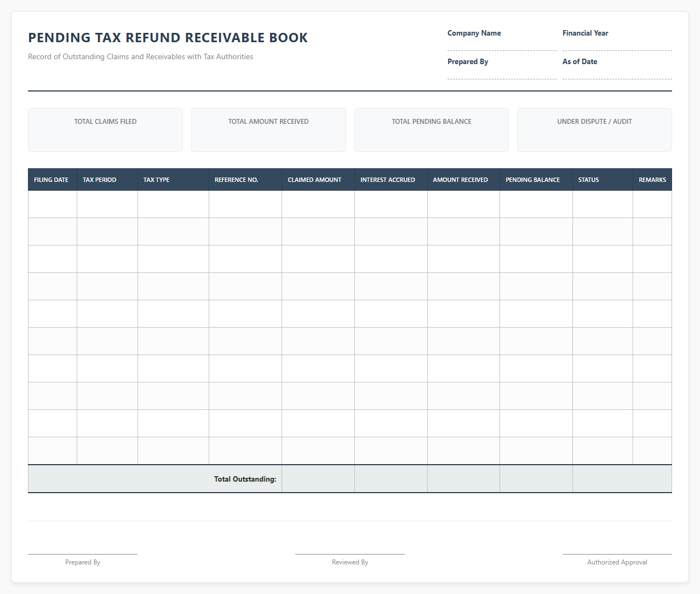Click the Financial Year input line
700x594 pixels.
(617, 45)
